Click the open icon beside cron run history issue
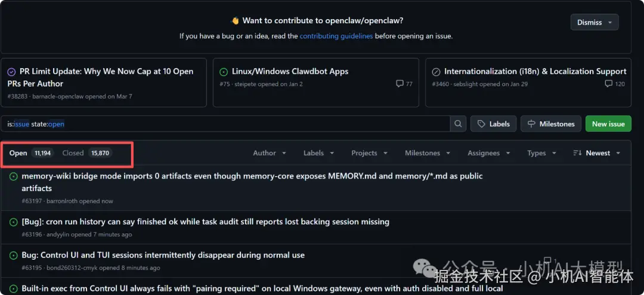 pyautogui.click(x=13, y=222)
